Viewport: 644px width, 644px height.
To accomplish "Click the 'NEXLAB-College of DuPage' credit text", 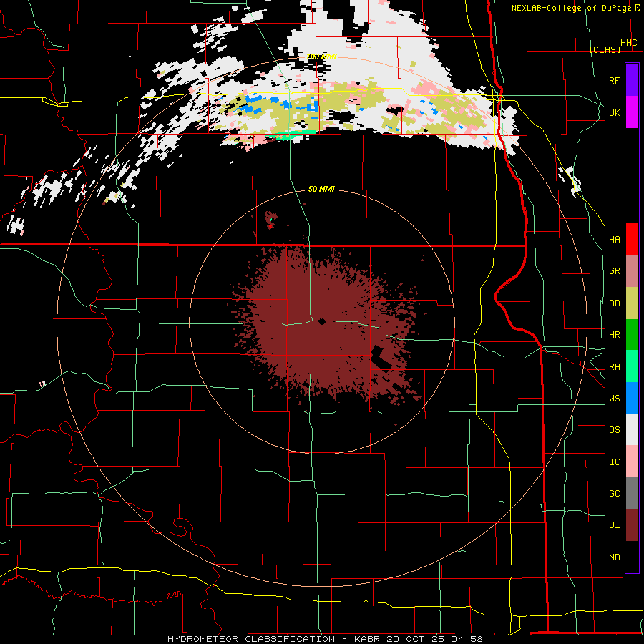I will pos(571,8).
